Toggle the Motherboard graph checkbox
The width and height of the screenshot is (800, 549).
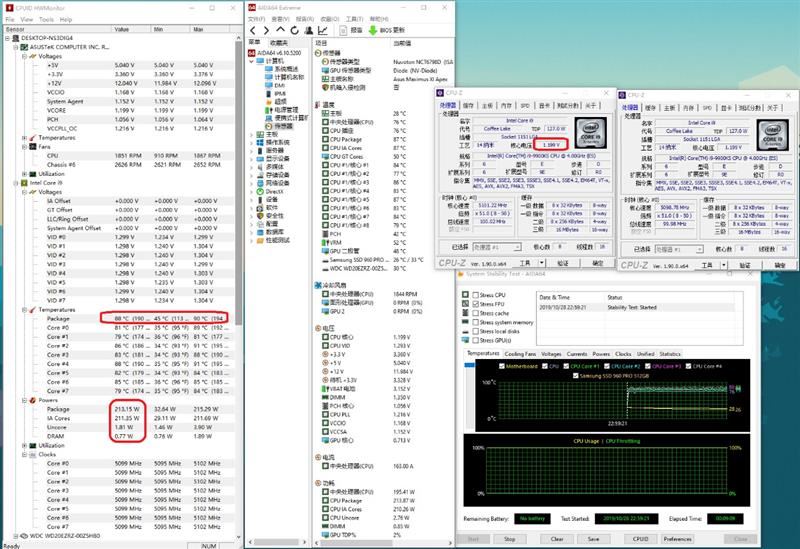click(502, 366)
